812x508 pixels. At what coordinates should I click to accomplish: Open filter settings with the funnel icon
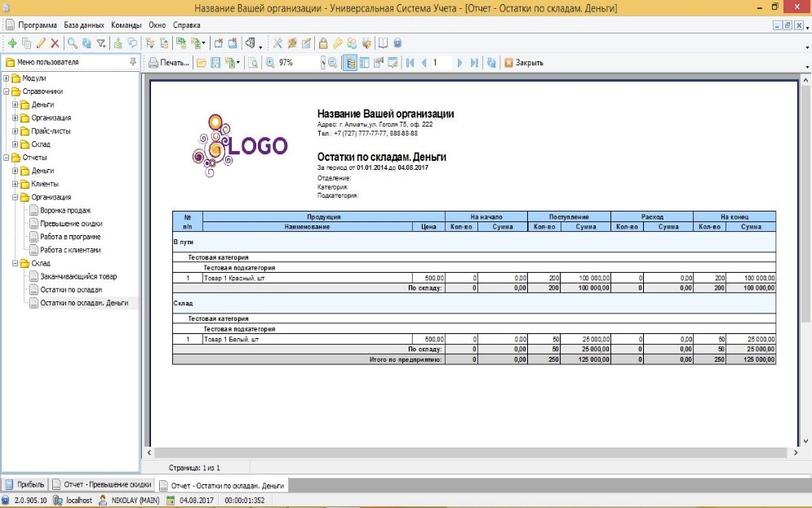pyautogui.click(x=101, y=43)
